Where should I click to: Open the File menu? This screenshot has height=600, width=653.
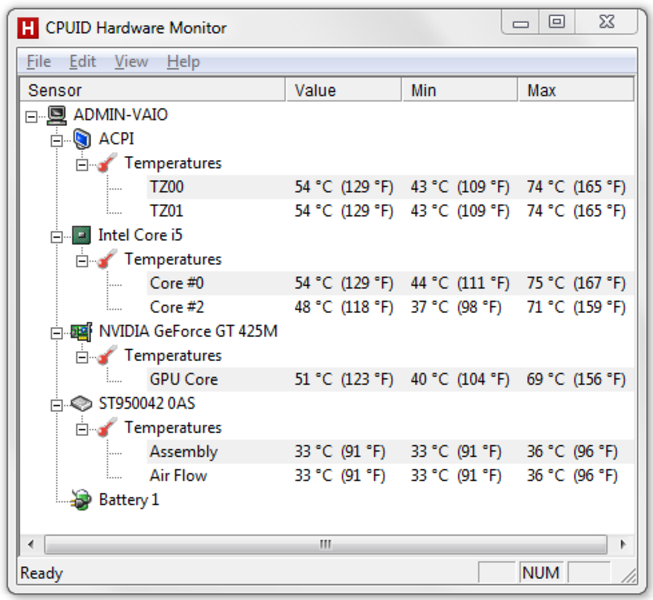click(39, 62)
